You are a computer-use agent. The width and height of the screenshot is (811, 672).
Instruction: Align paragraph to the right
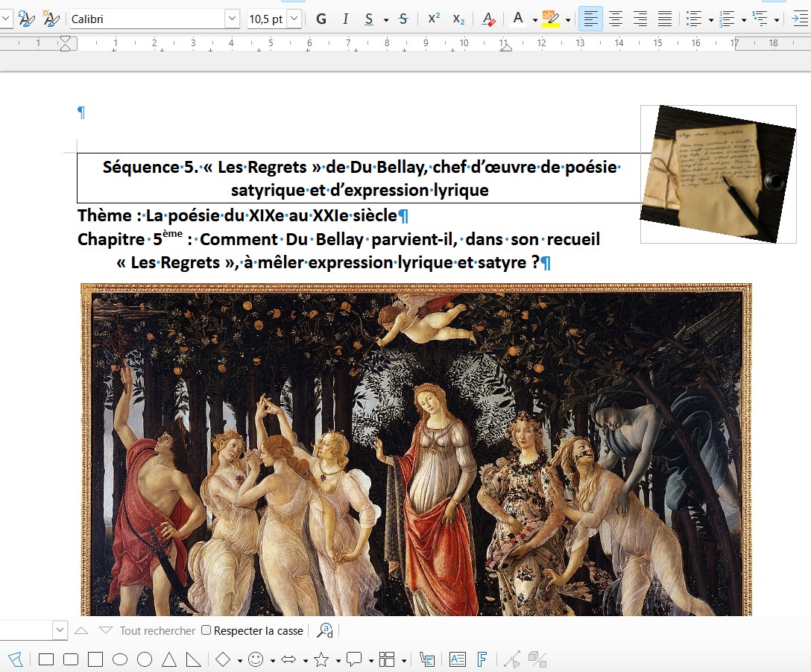(640, 19)
